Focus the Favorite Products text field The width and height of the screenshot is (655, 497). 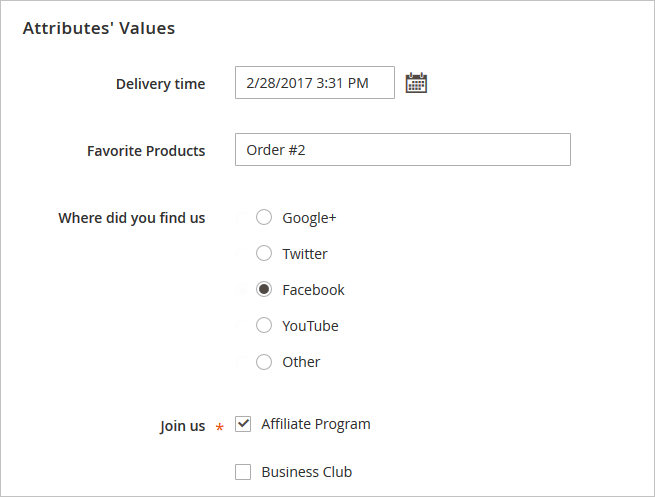click(402, 150)
